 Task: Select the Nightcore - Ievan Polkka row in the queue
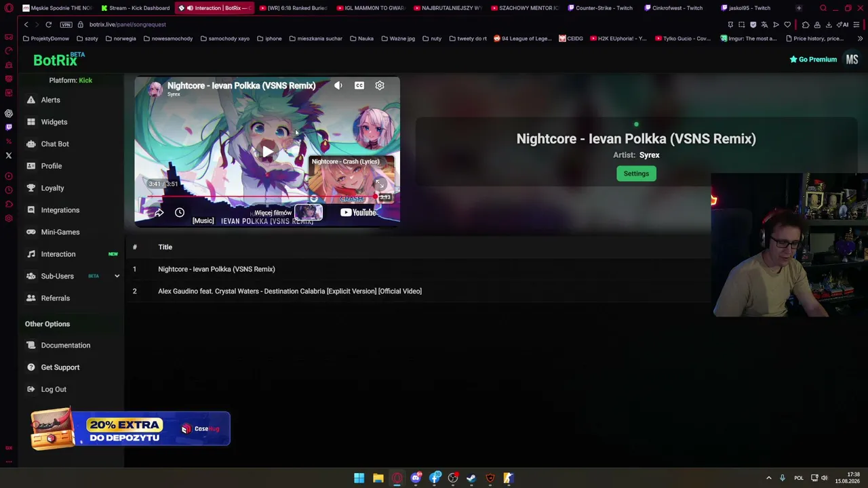(418, 269)
